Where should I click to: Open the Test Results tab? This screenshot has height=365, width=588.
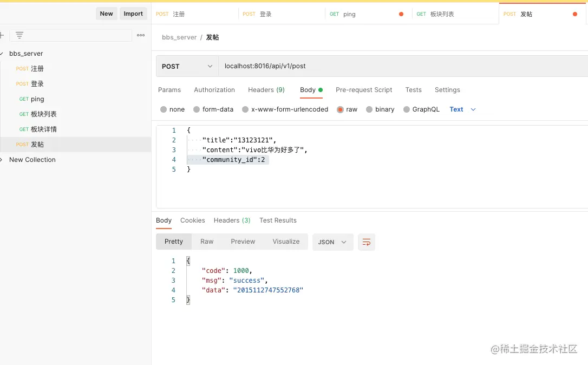278,220
